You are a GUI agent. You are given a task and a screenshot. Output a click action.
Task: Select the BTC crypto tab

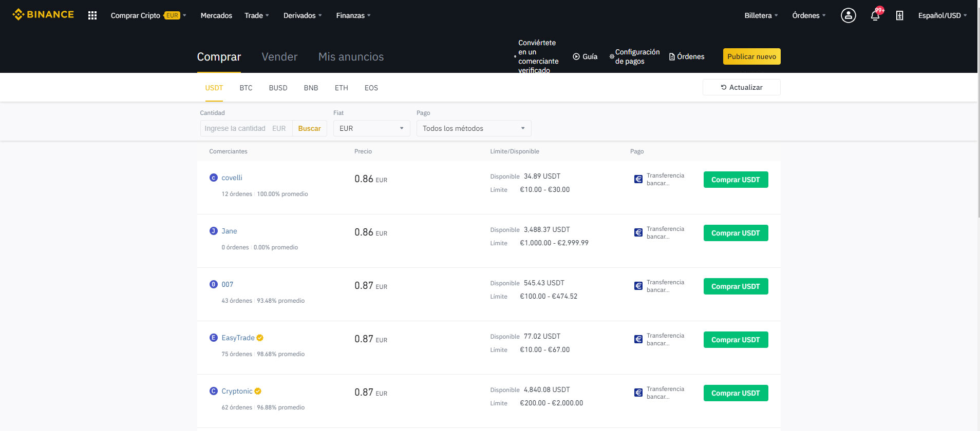click(246, 88)
